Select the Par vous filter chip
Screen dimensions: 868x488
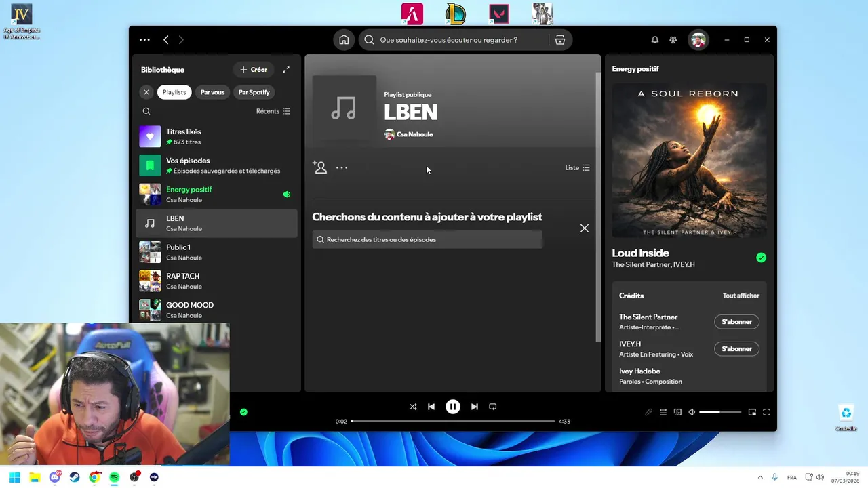tap(212, 92)
